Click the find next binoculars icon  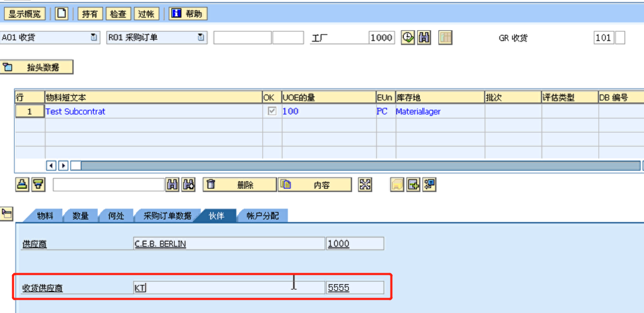(189, 185)
